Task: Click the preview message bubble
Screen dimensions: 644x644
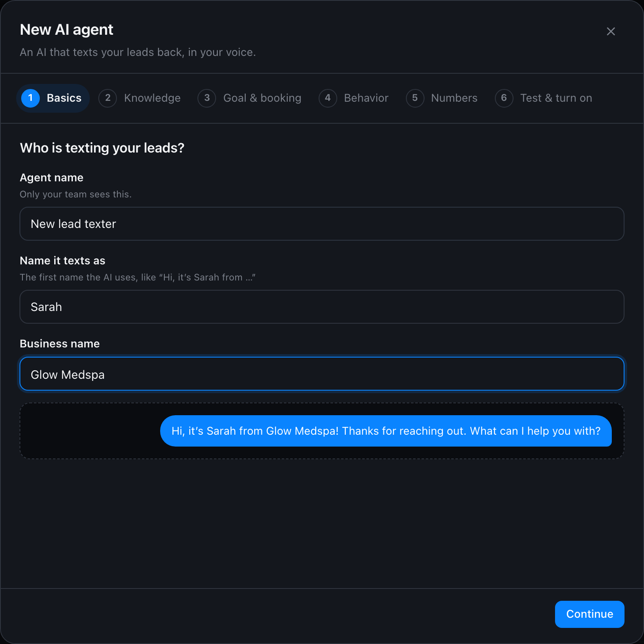Action: point(386,431)
